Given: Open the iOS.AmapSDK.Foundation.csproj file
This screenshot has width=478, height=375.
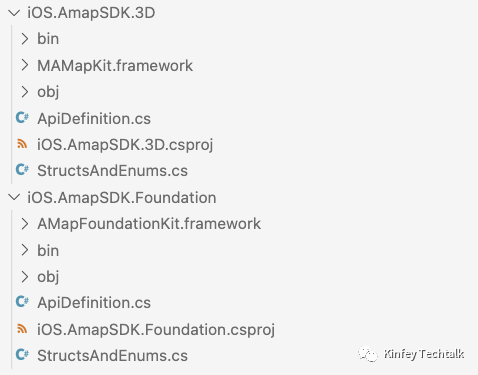Looking at the screenshot, I should [156, 330].
